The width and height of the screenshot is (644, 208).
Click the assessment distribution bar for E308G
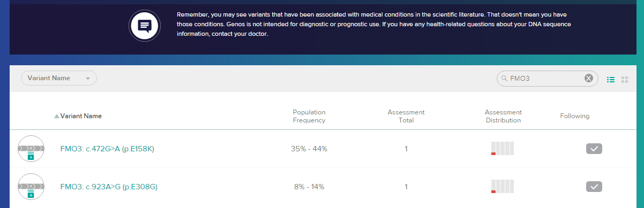(x=503, y=187)
